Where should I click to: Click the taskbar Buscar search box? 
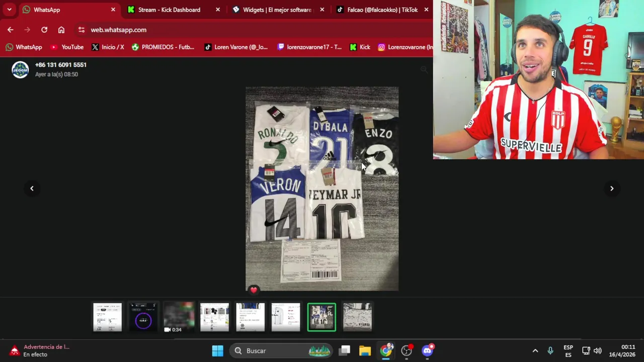[x=282, y=350]
